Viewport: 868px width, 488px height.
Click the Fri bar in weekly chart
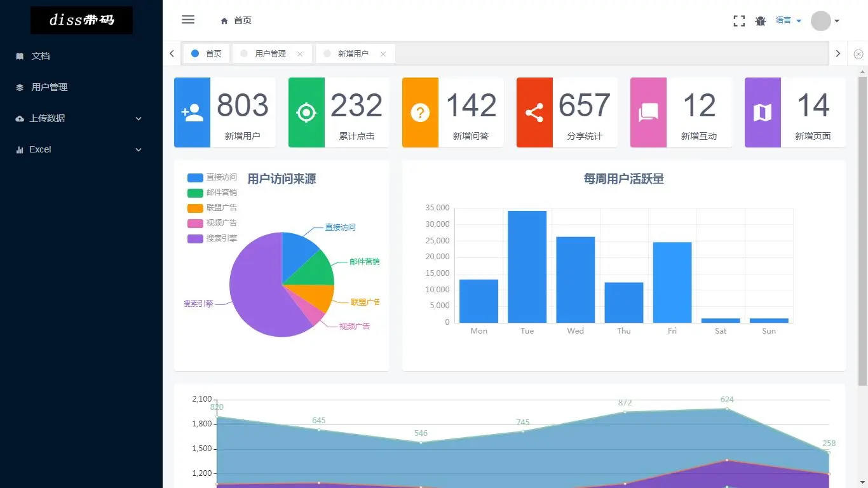click(672, 283)
